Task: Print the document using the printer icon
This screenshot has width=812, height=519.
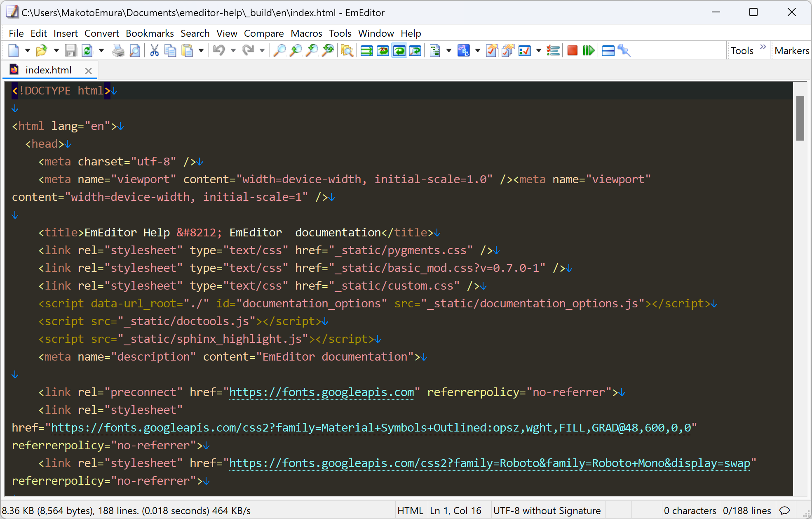Action: point(119,51)
